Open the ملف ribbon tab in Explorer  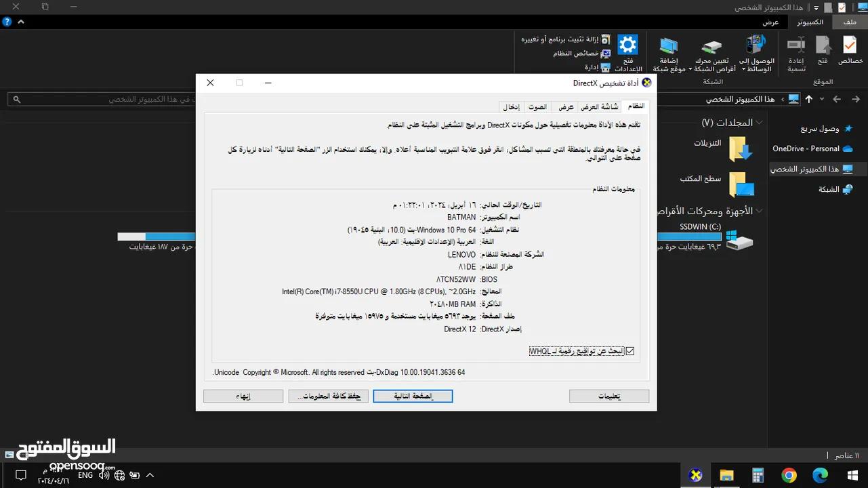pos(850,22)
